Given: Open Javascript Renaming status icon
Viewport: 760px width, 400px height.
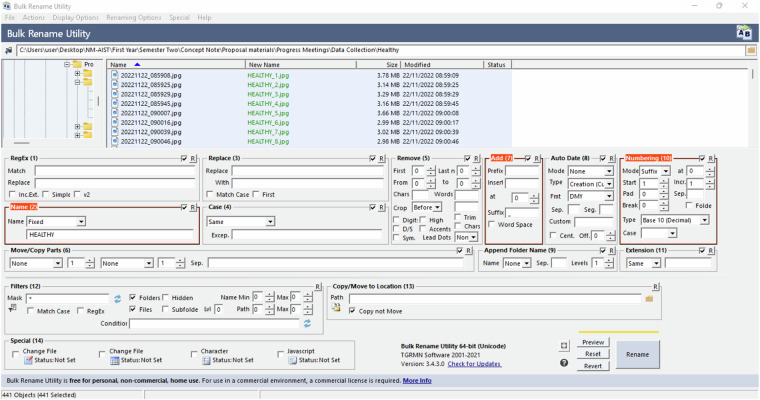Looking at the screenshot, I should click(292, 360).
